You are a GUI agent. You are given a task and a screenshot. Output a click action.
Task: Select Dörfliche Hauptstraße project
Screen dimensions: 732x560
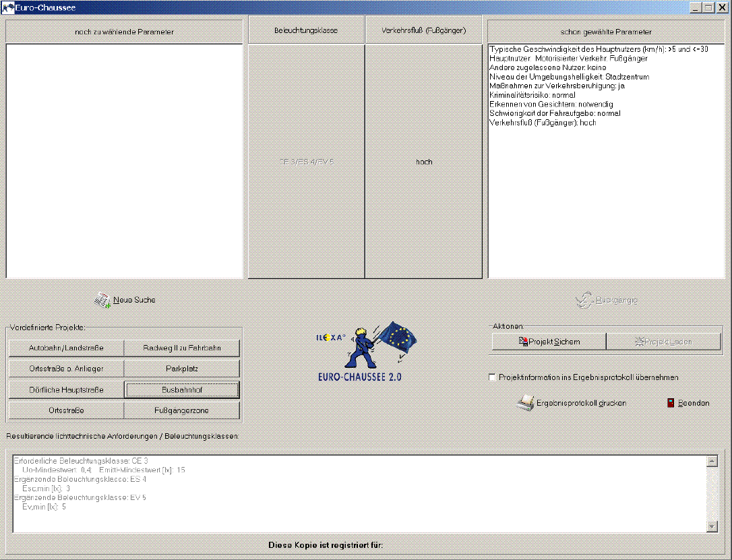pyautogui.click(x=66, y=390)
